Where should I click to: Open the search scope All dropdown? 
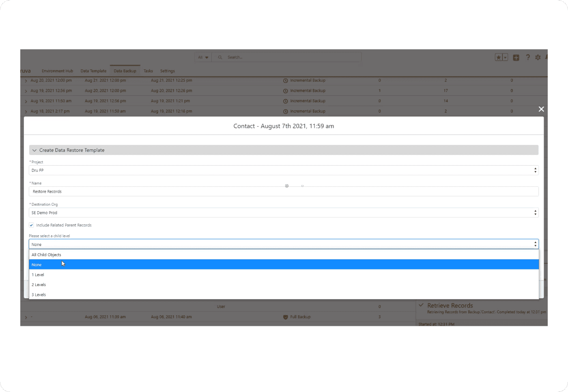pyautogui.click(x=203, y=57)
